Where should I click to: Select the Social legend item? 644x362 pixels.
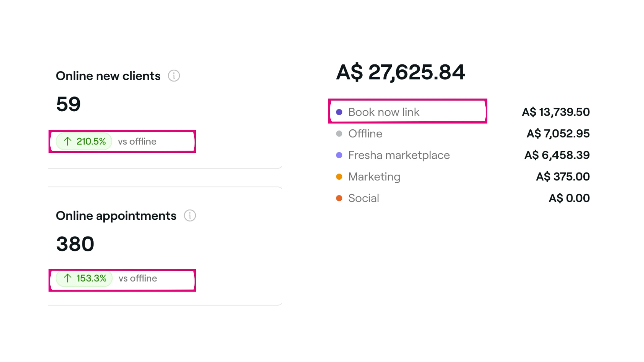tap(364, 198)
